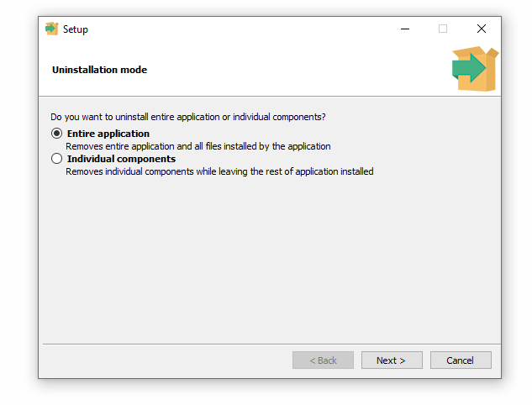Minimize the Setup window
Viewport: 532px width, 405px height.
pos(404,29)
